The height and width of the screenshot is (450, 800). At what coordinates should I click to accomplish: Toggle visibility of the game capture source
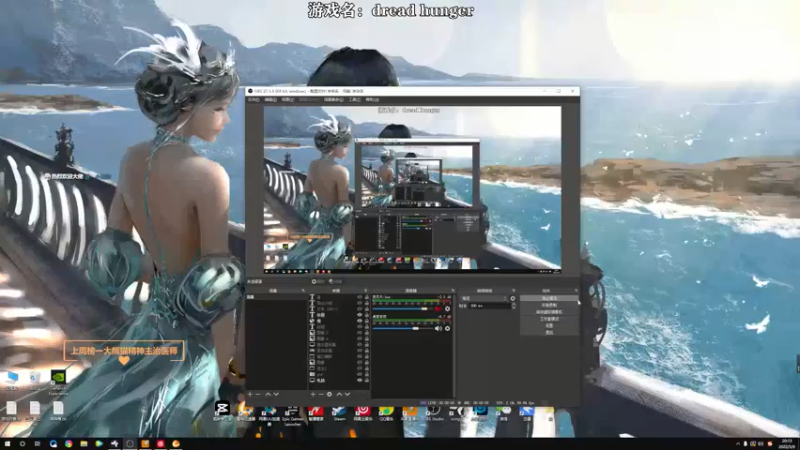[360, 351]
